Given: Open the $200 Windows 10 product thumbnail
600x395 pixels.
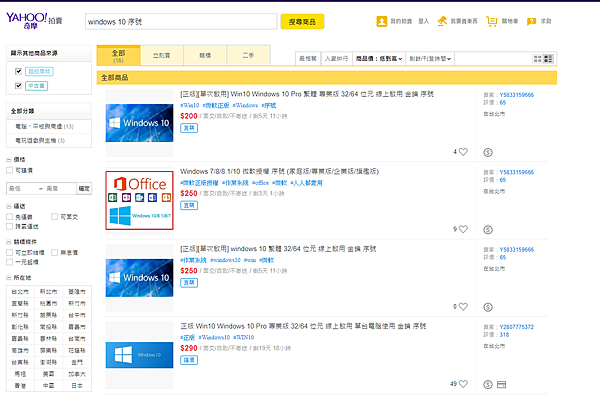Looking at the screenshot, I should pos(139,123).
